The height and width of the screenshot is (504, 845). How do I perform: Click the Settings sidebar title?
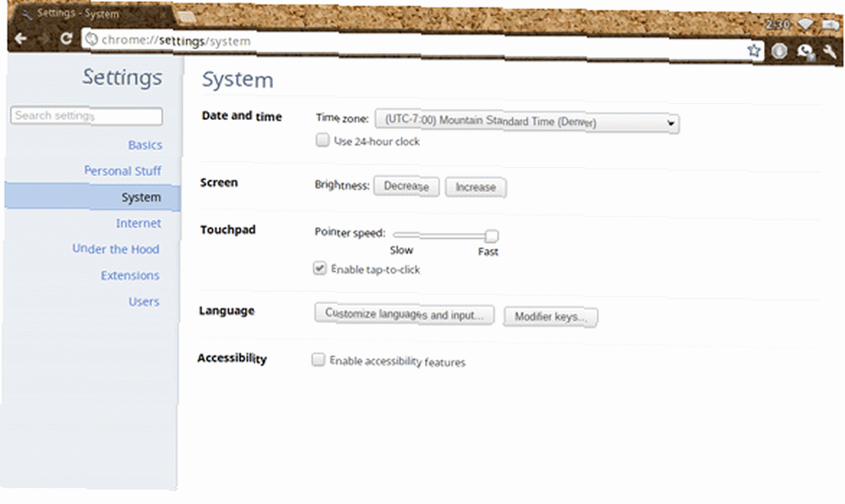[122, 77]
